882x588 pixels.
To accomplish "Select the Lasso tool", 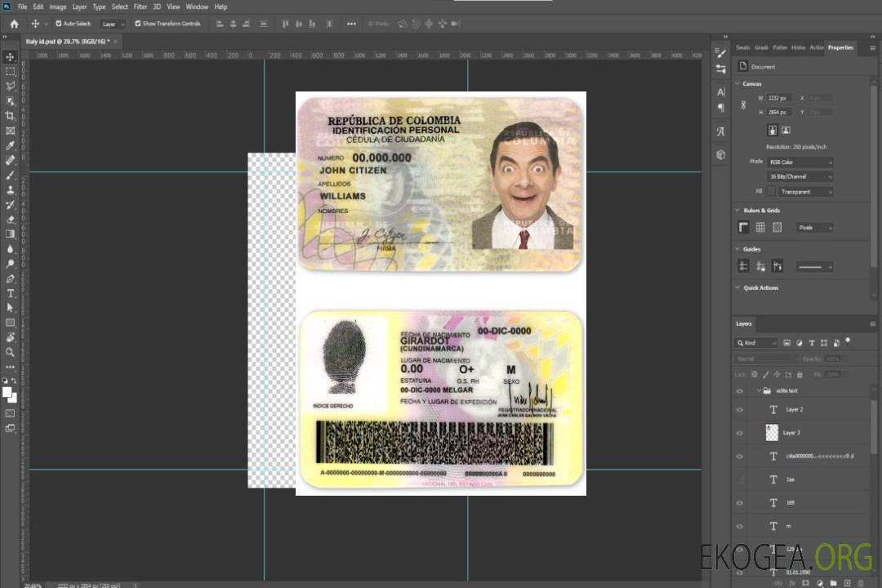I will pyautogui.click(x=10, y=86).
